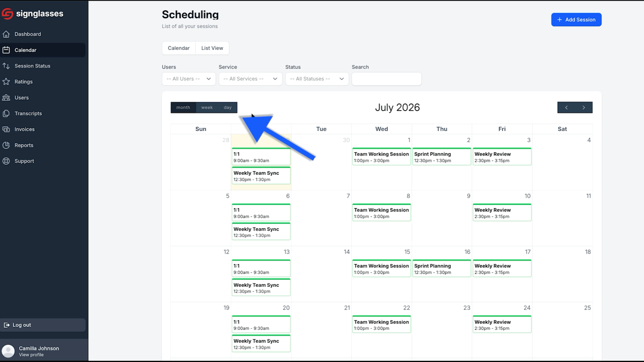Go to next month with right arrow
Viewport: 644px width, 362px height.
click(584, 108)
